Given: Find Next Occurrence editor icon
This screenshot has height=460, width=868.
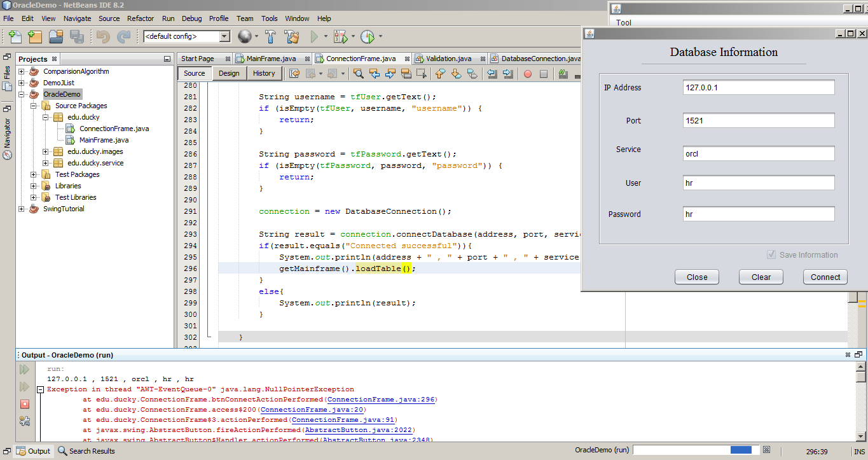Looking at the screenshot, I should click(x=390, y=74).
